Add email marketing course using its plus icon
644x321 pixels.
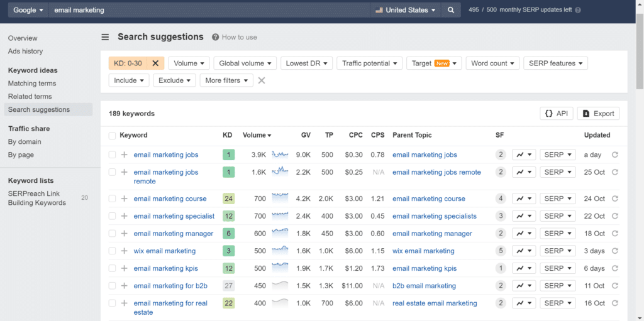pos(125,199)
